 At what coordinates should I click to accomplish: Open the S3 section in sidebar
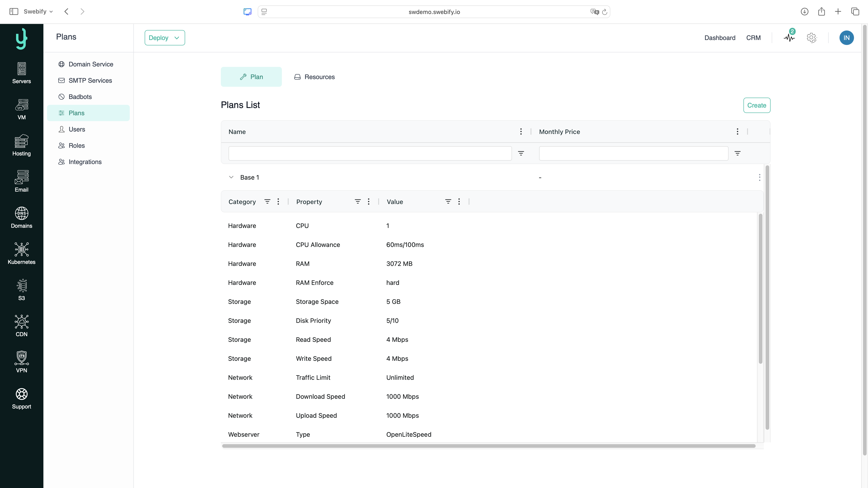click(21, 290)
